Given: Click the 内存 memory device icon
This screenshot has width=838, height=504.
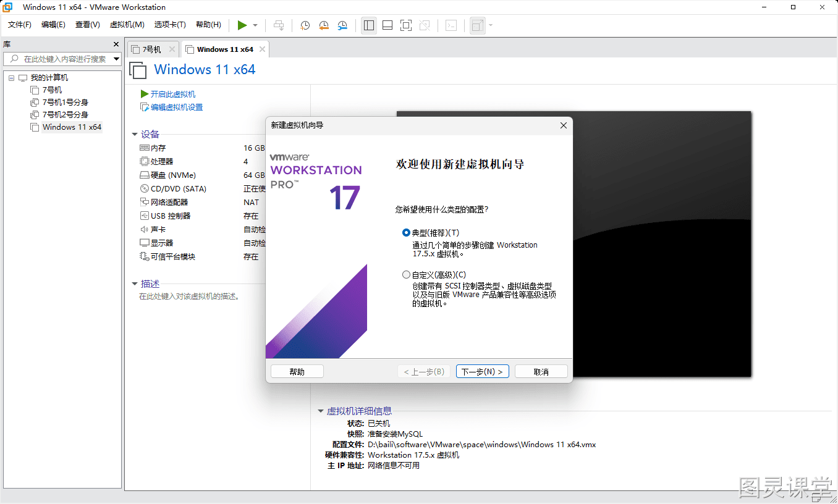Looking at the screenshot, I should pyautogui.click(x=145, y=148).
